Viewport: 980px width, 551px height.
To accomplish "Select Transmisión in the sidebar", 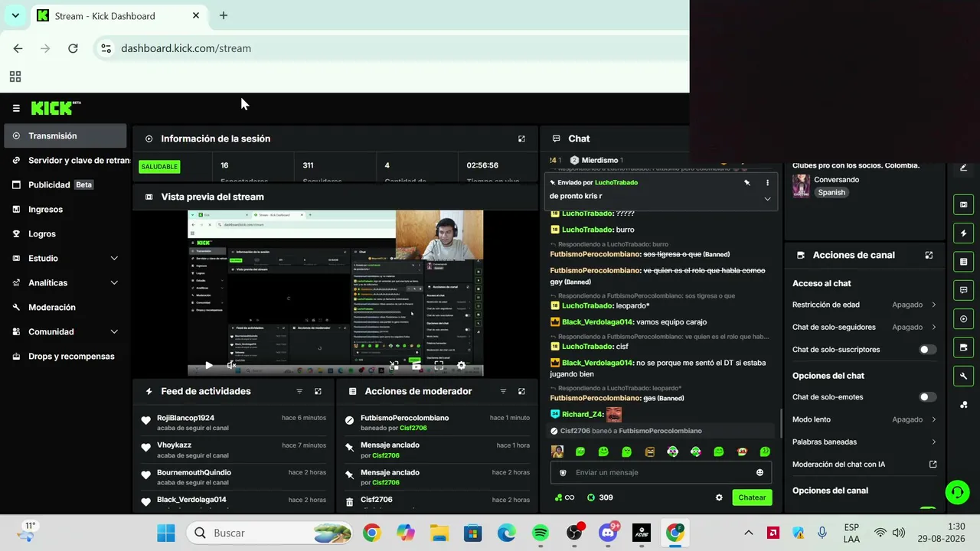I will pos(65,136).
